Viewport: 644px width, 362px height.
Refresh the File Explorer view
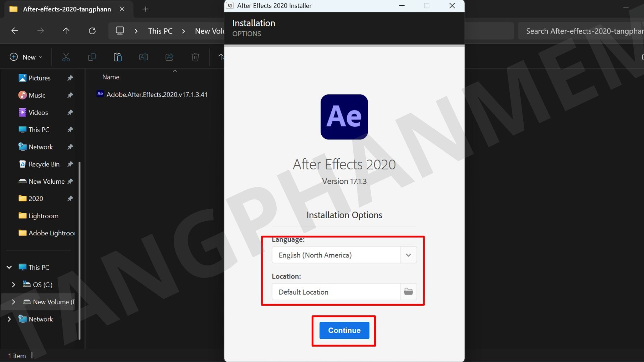[92, 31]
